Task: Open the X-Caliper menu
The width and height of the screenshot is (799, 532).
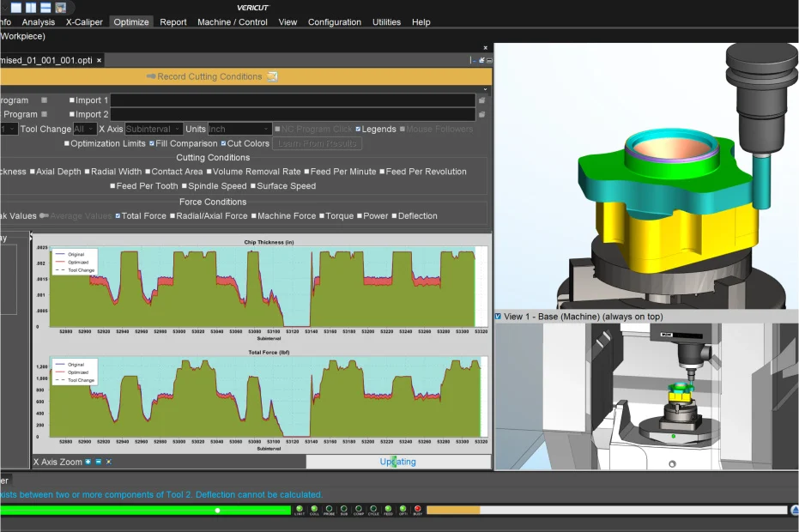Action: pyautogui.click(x=84, y=22)
